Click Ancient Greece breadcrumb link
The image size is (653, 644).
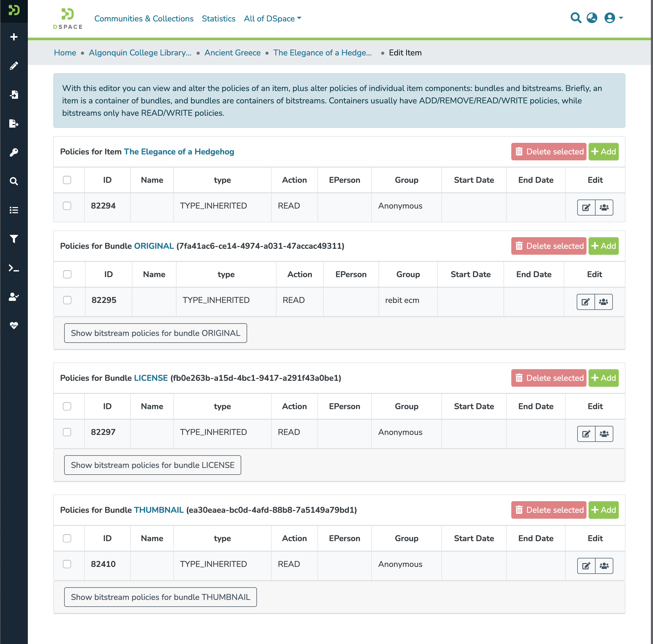pos(232,53)
